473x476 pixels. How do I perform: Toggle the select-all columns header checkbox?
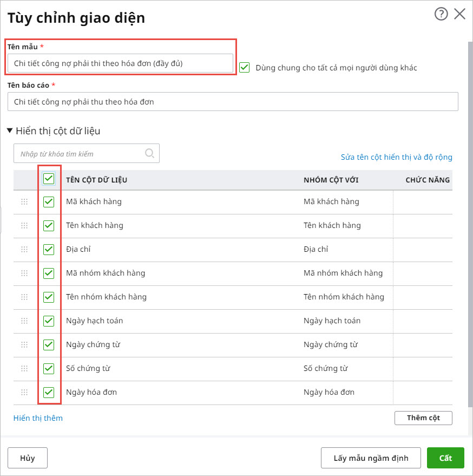(x=49, y=178)
